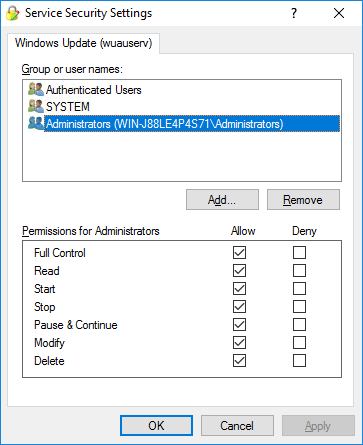Uncheck Allow for Stop permission
Screen dimensions: 363x445
[239, 306]
